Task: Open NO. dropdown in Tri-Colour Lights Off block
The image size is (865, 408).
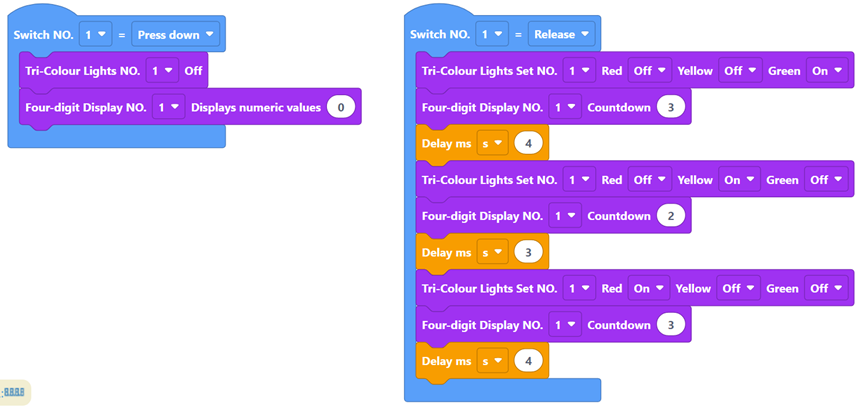Action: pyautogui.click(x=161, y=71)
